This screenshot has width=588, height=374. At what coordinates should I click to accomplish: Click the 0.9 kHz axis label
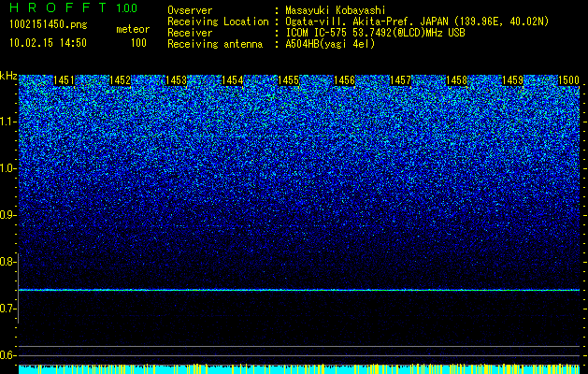click(x=7, y=215)
